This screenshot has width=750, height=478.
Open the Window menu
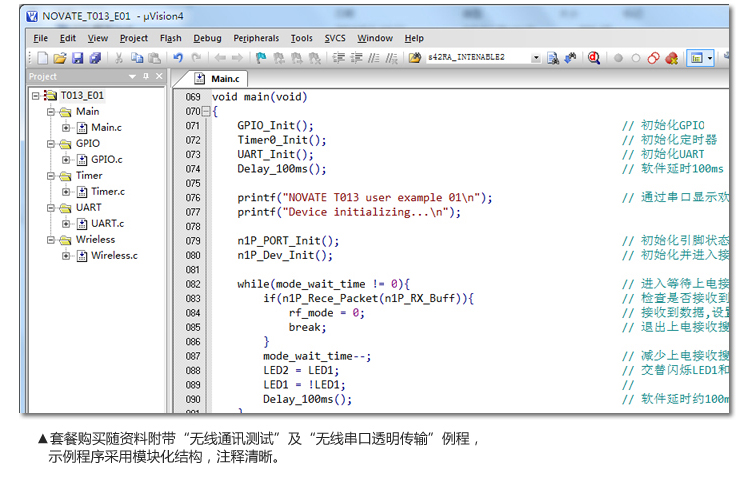(x=375, y=38)
